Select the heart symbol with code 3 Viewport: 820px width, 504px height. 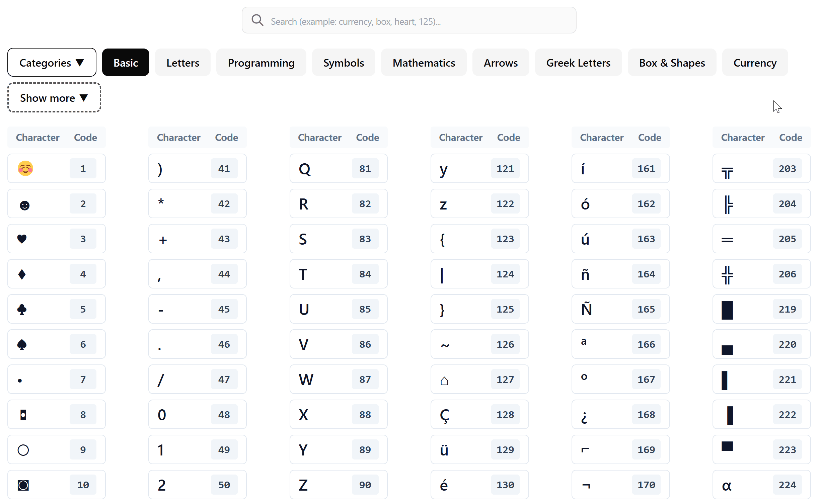click(x=22, y=239)
